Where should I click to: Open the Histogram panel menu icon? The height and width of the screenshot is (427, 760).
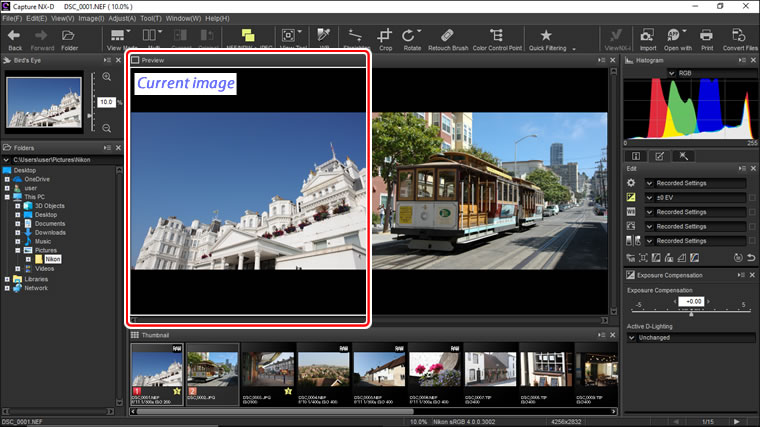tap(742, 60)
